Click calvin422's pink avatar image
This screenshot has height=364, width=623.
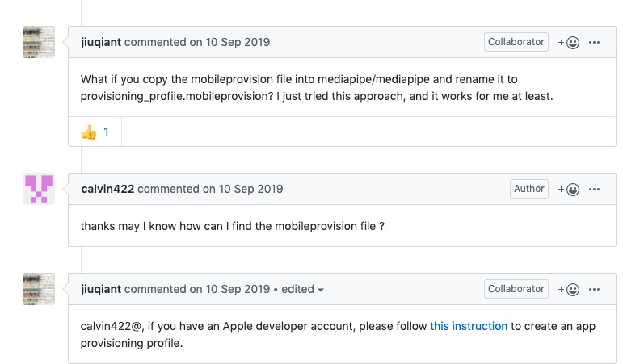(39, 189)
